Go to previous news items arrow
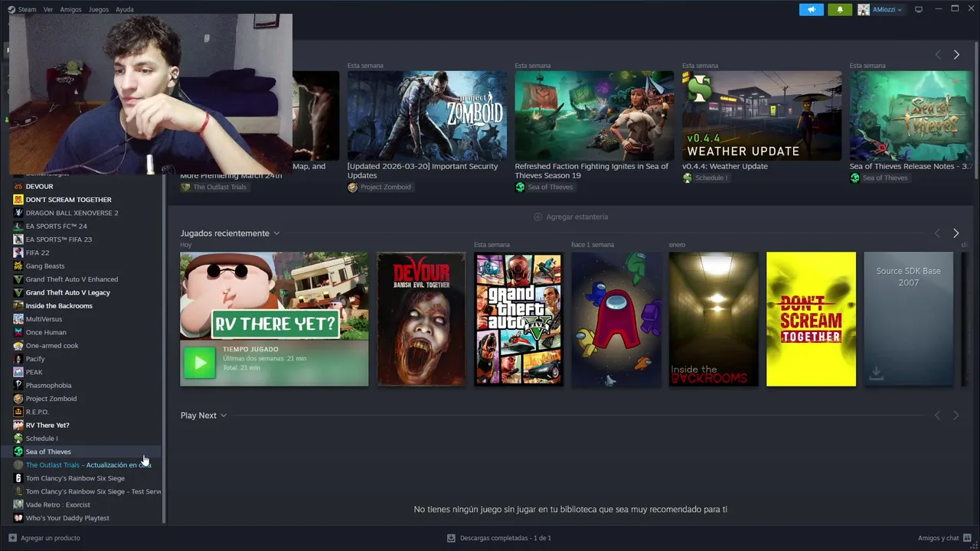This screenshot has height=551, width=980. 938,54
